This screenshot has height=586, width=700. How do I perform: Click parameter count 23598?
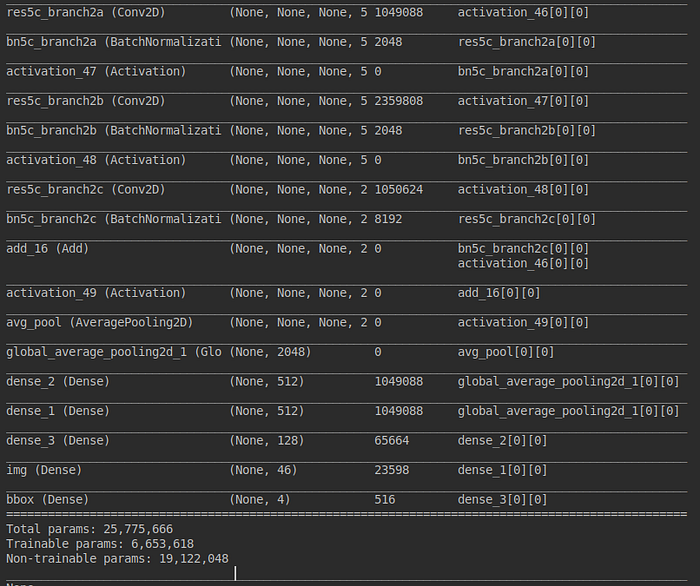pos(392,470)
